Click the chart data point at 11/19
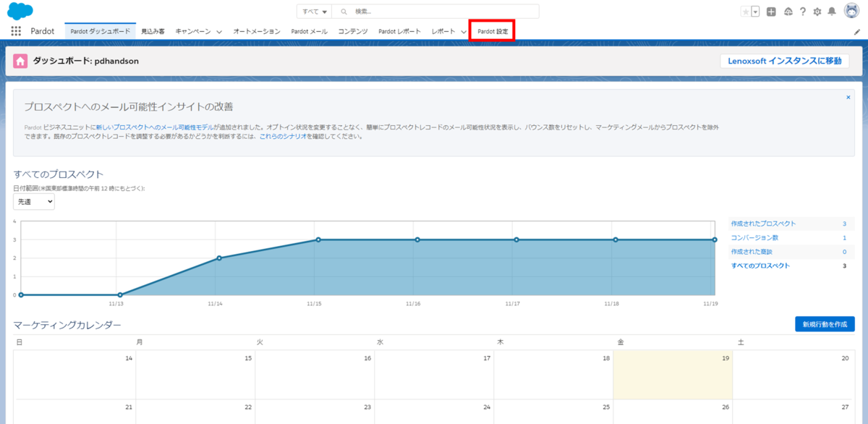This screenshot has height=424, width=868. click(715, 239)
